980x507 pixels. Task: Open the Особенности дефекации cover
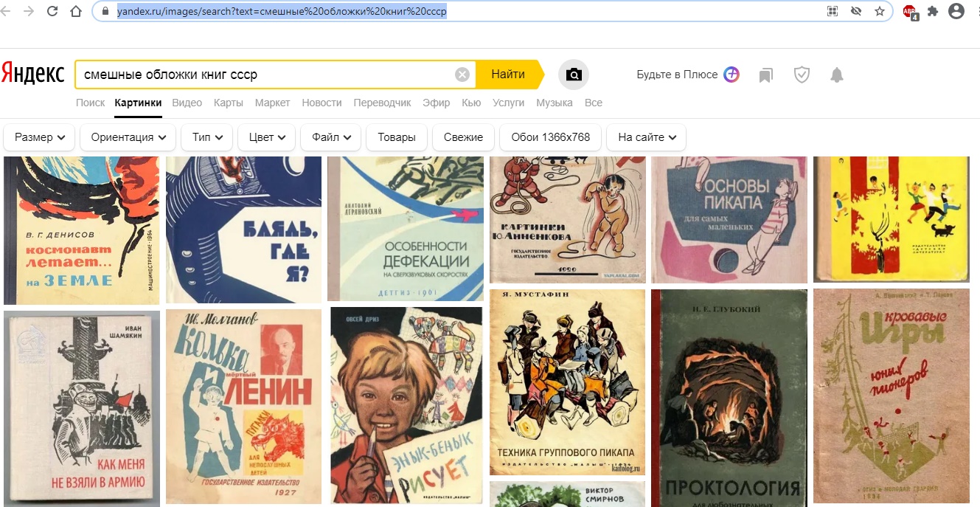click(x=406, y=229)
